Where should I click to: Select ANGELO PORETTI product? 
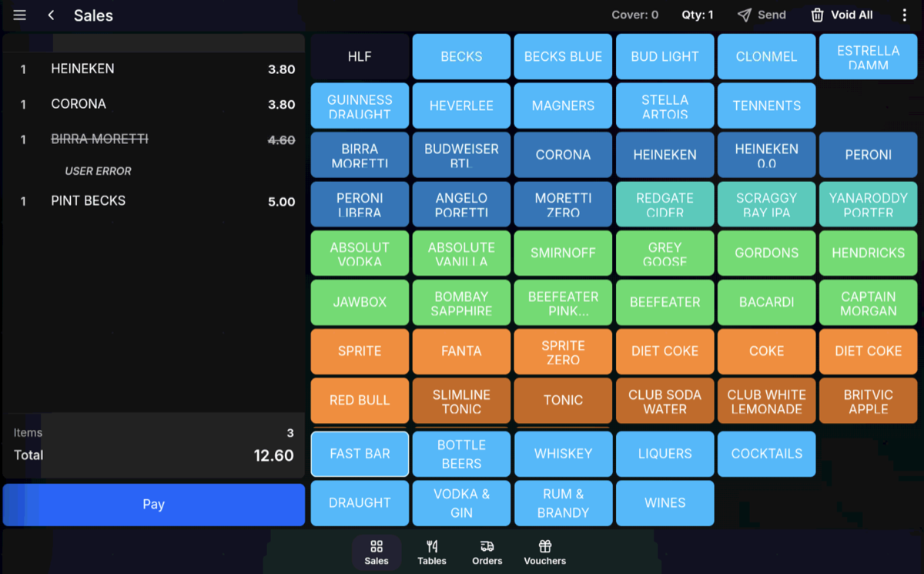tap(461, 204)
